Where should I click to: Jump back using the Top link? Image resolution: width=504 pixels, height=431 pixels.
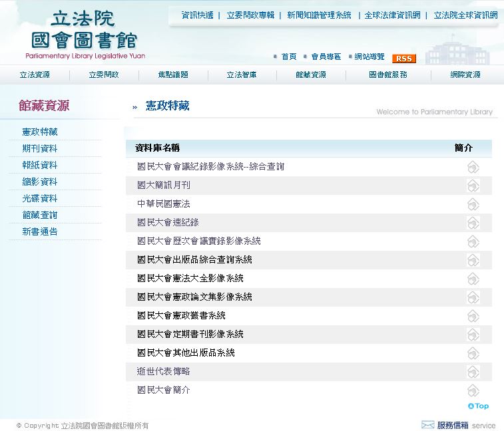(x=478, y=406)
